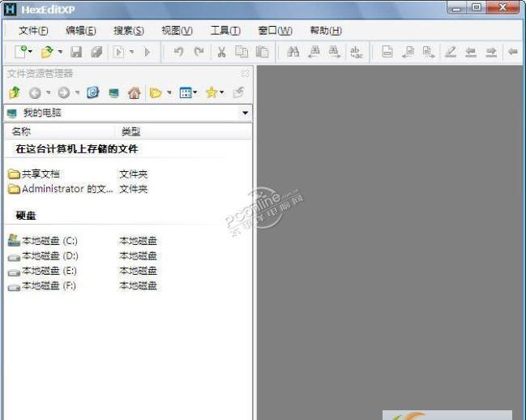Click the Find Next binoculars icon
This screenshot has width=526, height=420.
[335, 52]
